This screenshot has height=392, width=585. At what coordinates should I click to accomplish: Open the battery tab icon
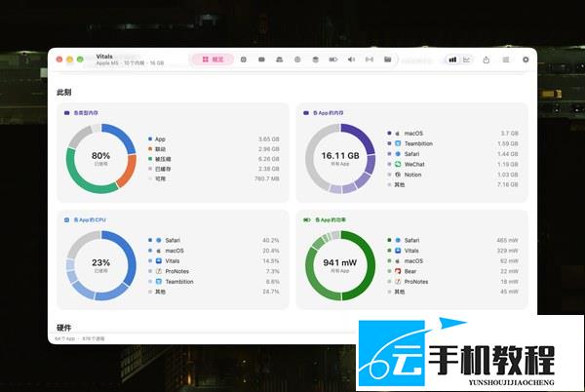333,59
